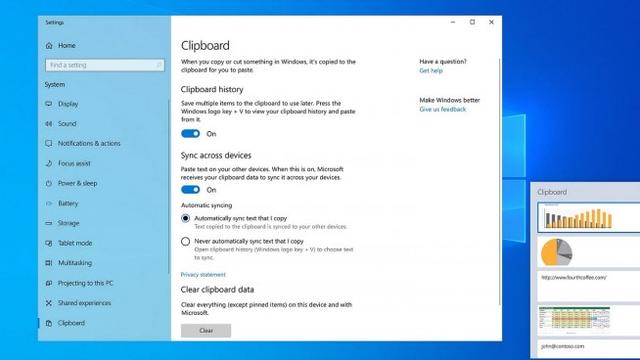Image resolution: width=640 pixels, height=360 pixels.
Task: Click the Multitasking icon
Action: [49, 263]
